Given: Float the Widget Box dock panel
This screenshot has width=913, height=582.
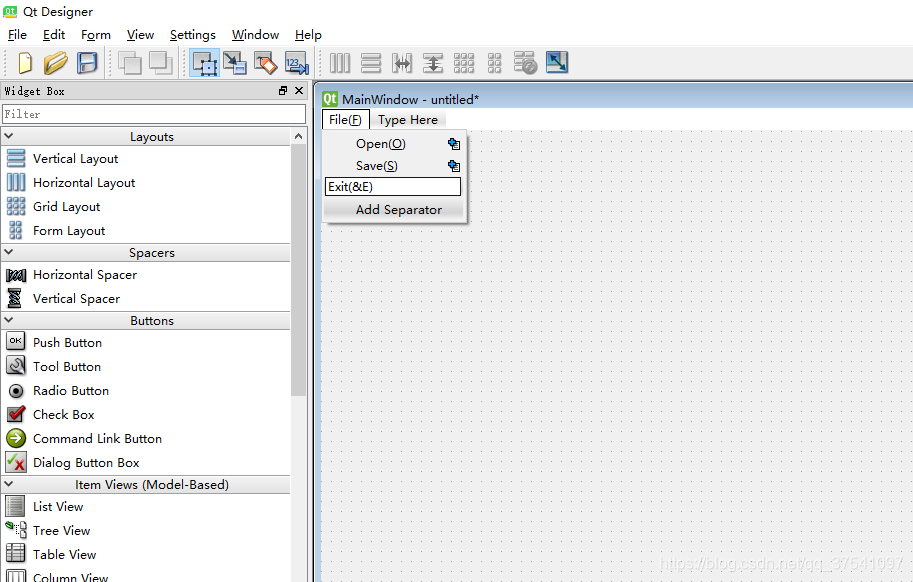Looking at the screenshot, I should (283, 91).
